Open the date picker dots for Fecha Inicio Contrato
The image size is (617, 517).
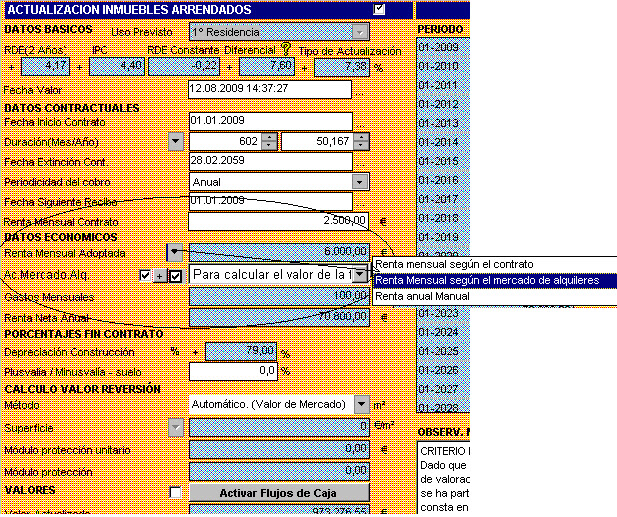coord(359,125)
